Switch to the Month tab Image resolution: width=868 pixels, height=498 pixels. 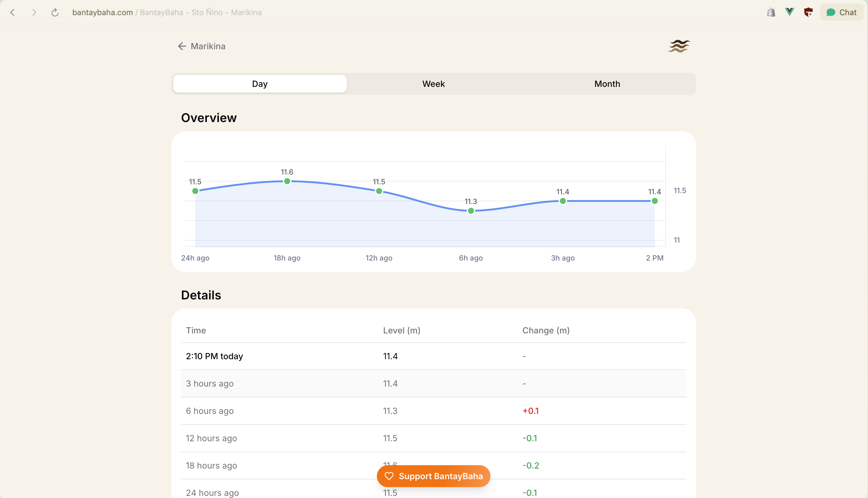coord(607,84)
